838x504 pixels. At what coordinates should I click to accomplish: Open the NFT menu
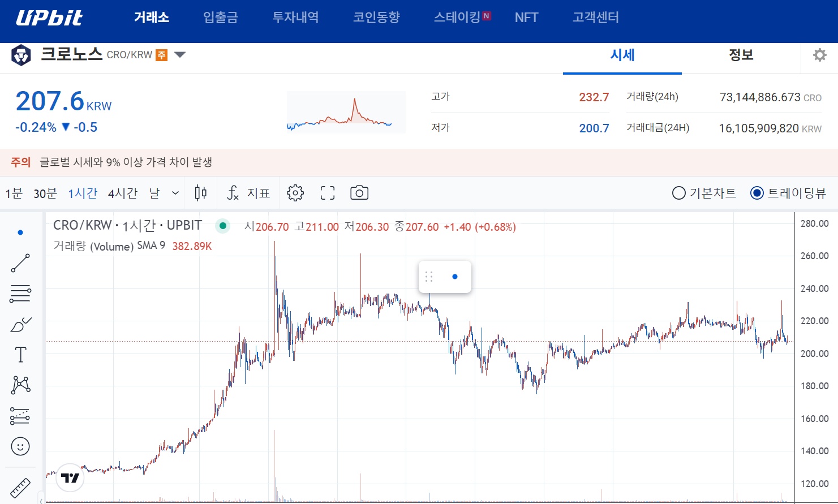526,18
